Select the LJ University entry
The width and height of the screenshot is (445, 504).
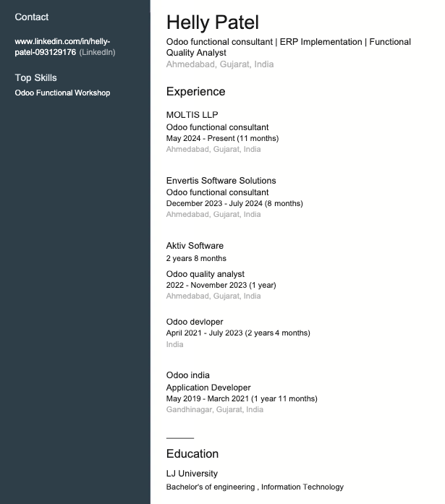pyautogui.click(x=192, y=474)
